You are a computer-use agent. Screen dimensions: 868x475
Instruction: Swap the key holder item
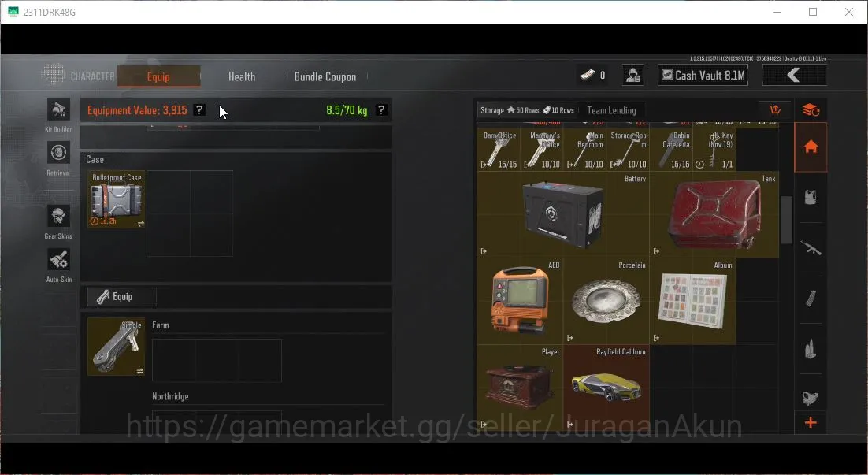140,371
